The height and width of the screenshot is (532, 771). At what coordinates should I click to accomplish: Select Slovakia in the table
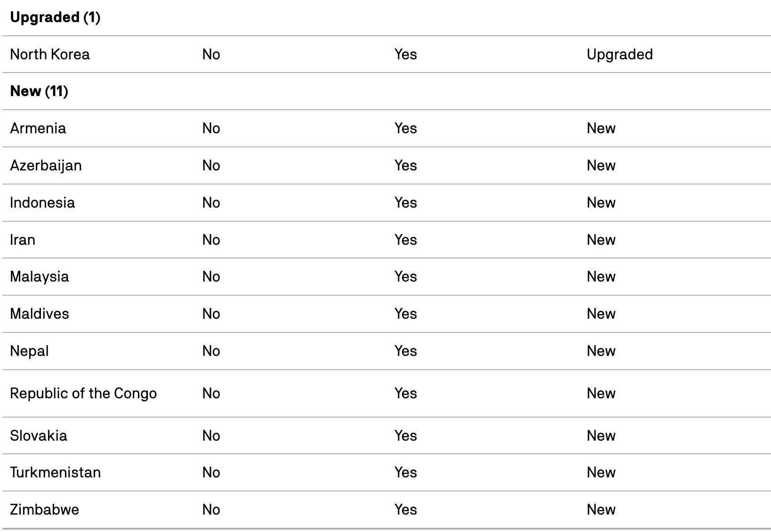[x=39, y=435]
